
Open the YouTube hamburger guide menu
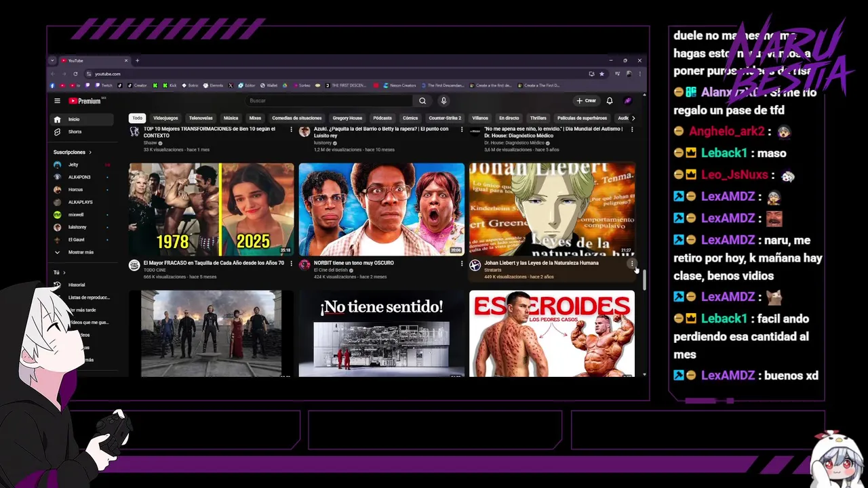(x=57, y=101)
